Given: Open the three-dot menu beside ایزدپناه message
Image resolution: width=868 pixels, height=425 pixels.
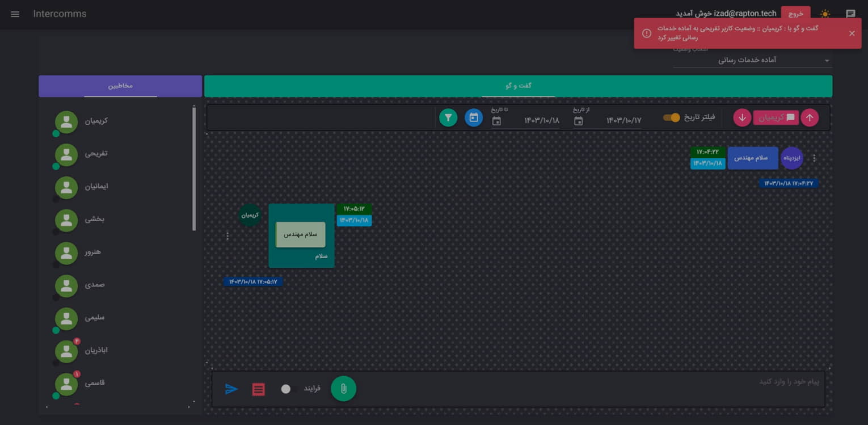Looking at the screenshot, I should [x=814, y=158].
